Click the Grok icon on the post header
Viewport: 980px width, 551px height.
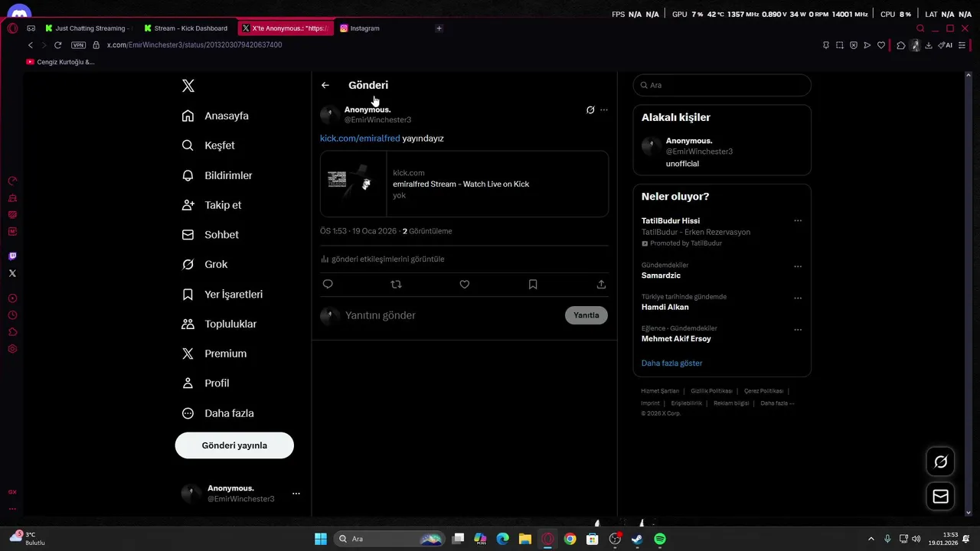coord(590,110)
